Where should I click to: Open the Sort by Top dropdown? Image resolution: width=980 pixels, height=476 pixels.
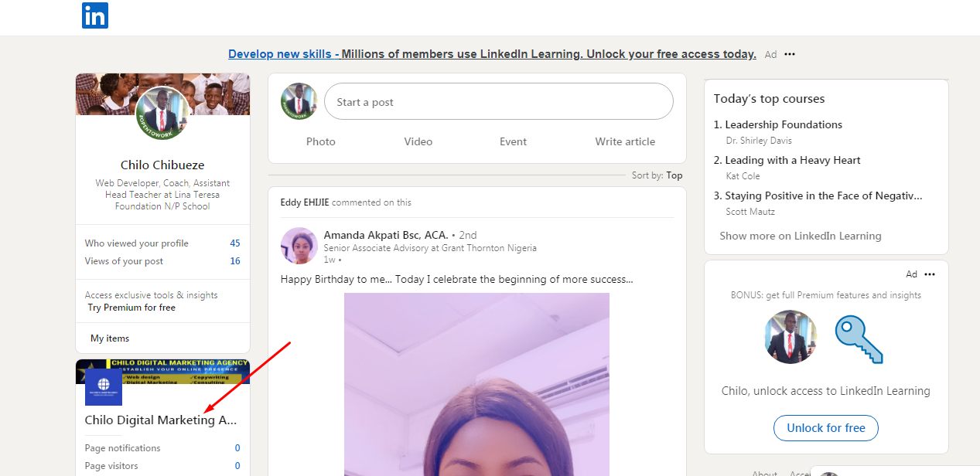click(x=657, y=175)
